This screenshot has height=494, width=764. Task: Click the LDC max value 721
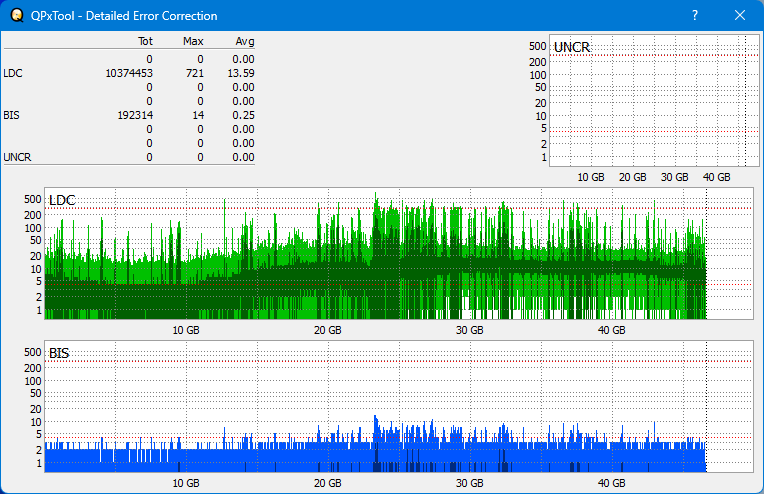[195, 73]
